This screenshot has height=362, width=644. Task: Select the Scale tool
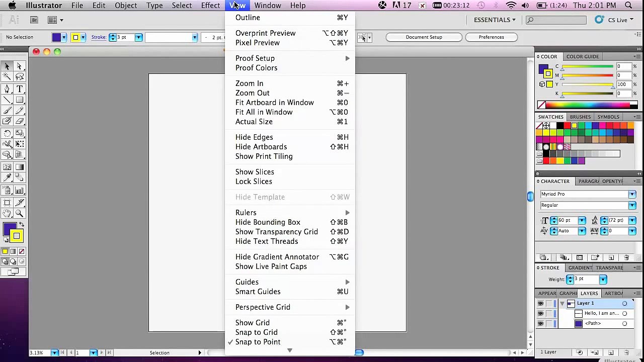(20, 133)
